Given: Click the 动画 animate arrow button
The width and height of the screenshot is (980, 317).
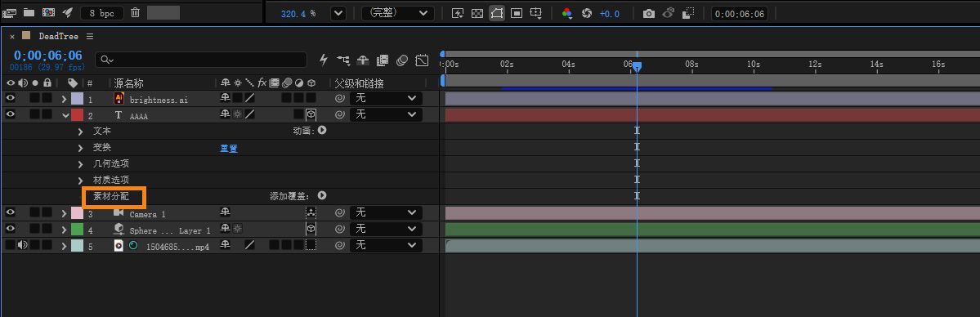Looking at the screenshot, I should point(322,131).
